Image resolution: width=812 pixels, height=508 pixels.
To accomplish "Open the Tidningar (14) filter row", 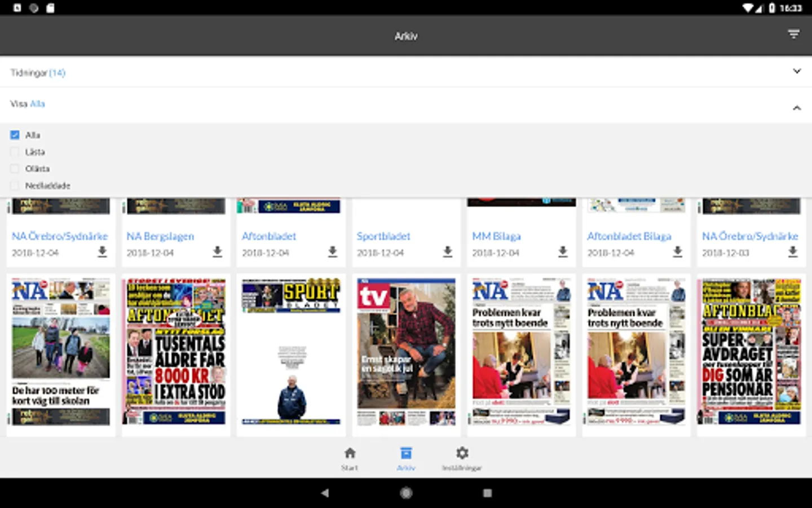I will (406, 72).
